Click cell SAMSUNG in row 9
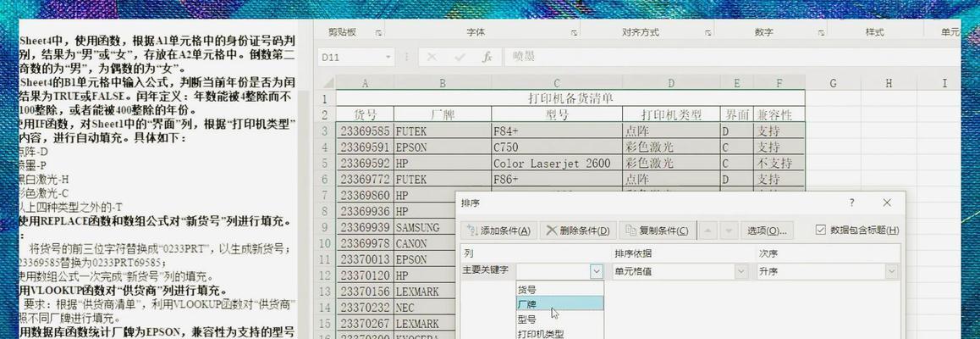The height and width of the screenshot is (339, 980). coord(425,227)
